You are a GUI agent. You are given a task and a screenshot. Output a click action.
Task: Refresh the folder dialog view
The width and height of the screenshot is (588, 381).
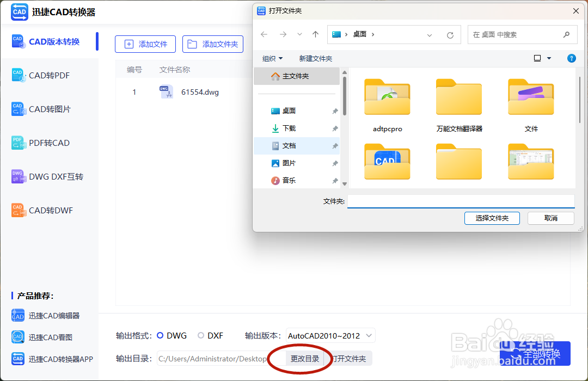pos(450,35)
